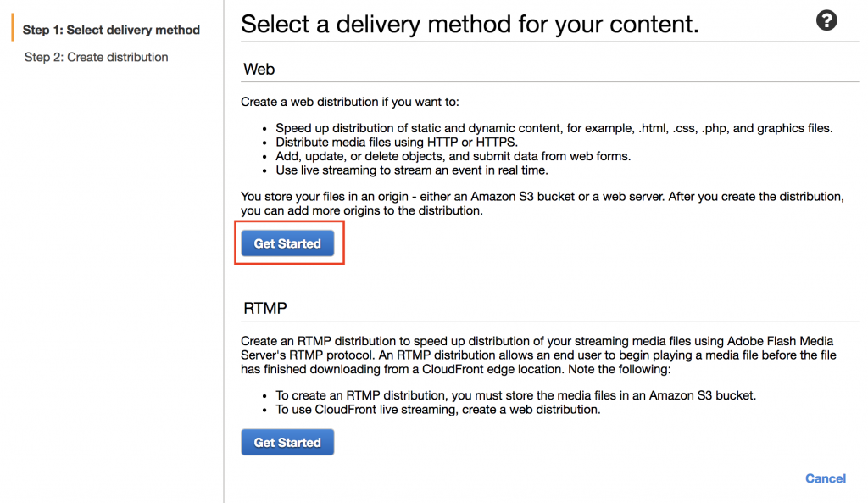Click the paragraph describing Adobe Flash Media Server

[x=538, y=355]
